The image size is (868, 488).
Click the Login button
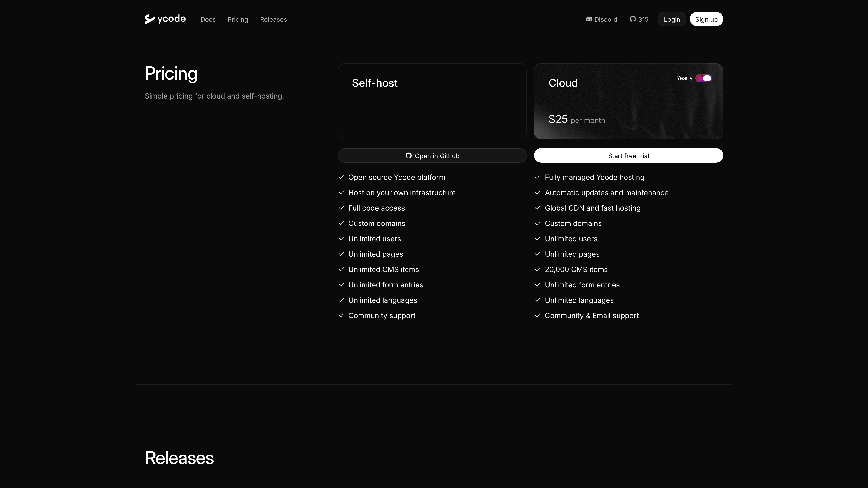point(672,19)
